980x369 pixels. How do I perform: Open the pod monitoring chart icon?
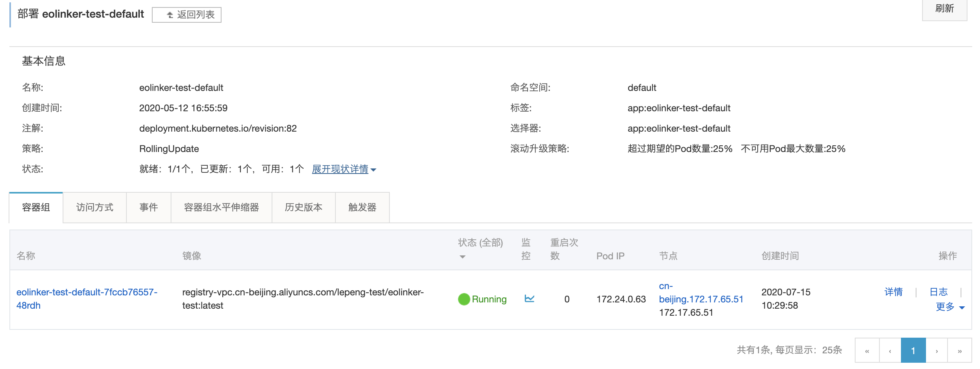tap(529, 299)
